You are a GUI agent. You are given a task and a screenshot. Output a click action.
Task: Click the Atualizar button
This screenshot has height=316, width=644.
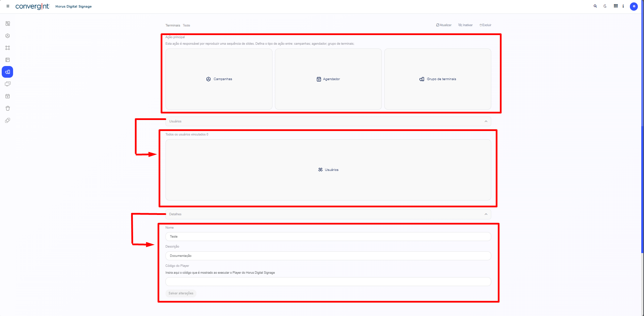tap(444, 25)
